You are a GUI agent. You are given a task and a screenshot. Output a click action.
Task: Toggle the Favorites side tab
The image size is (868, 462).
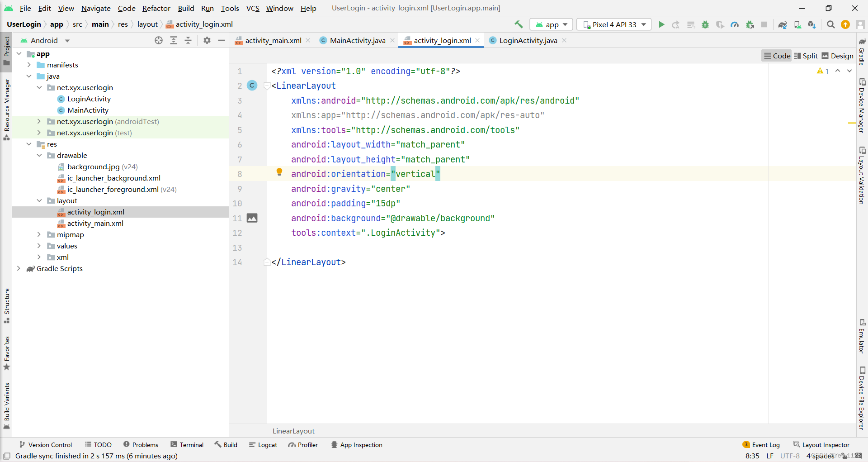click(7, 353)
